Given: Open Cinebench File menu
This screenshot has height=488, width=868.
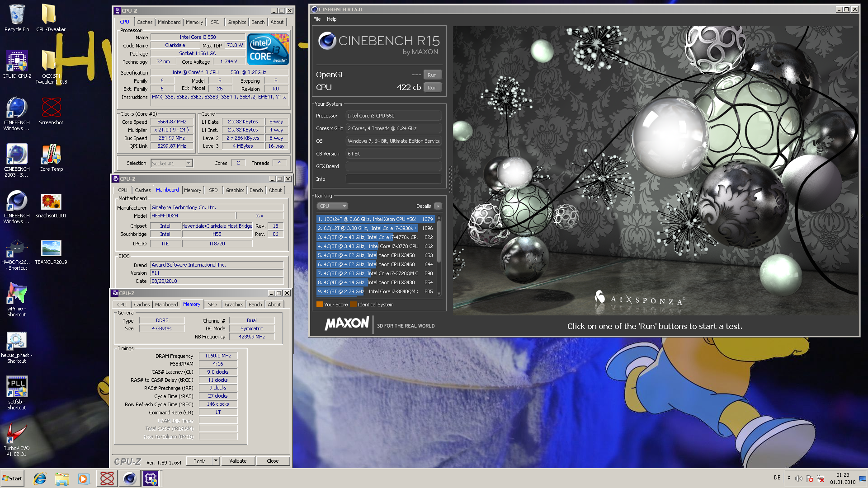Looking at the screenshot, I should [x=317, y=19].
